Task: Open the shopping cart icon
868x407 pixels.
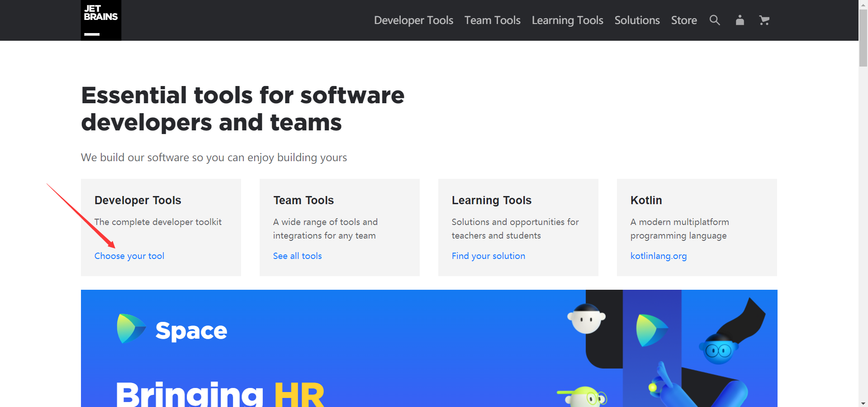Action: coord(764,20)
